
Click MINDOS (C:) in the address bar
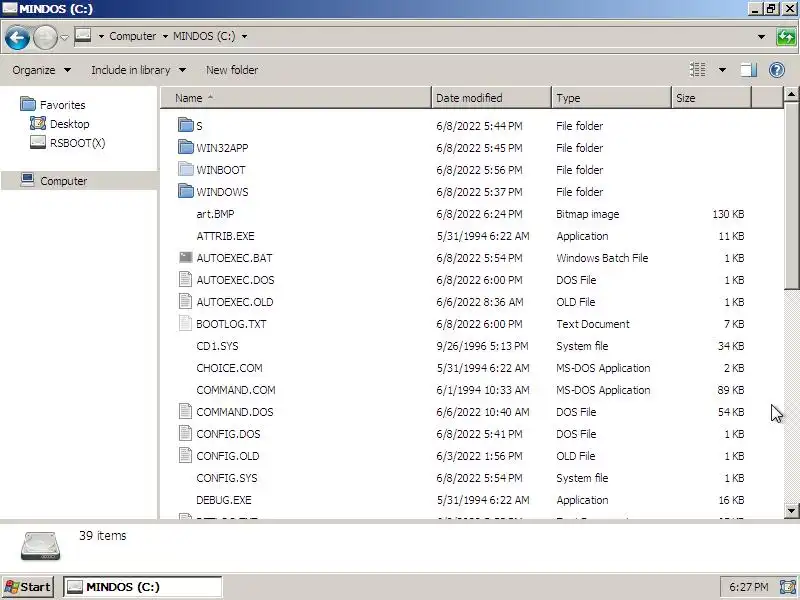pyautogui.click(x=204, y=36)
